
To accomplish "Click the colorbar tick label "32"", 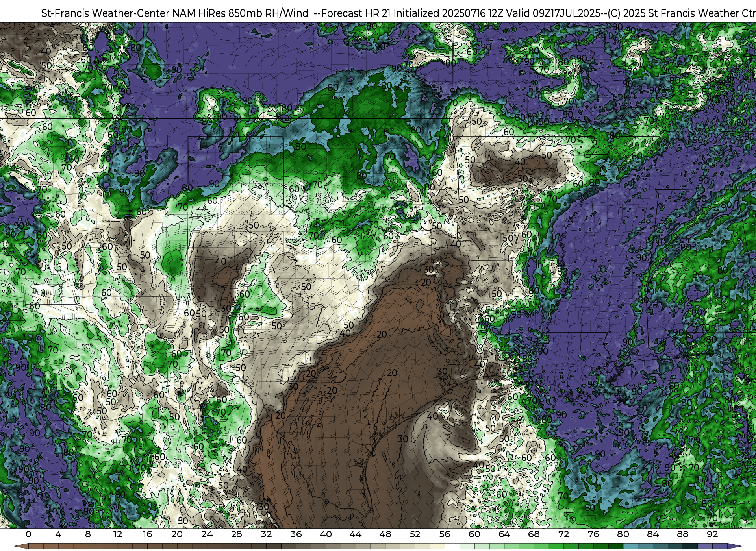I will pos(266,534).
